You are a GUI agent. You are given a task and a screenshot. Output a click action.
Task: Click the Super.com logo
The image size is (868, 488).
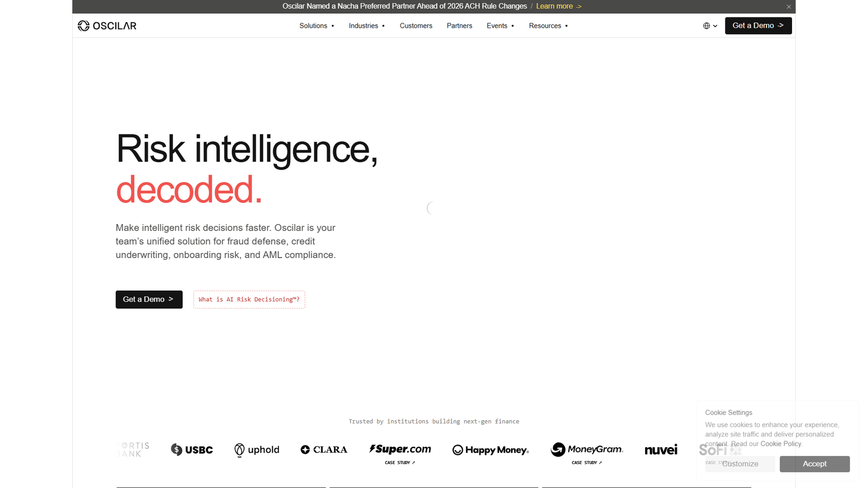click(400, 449)
